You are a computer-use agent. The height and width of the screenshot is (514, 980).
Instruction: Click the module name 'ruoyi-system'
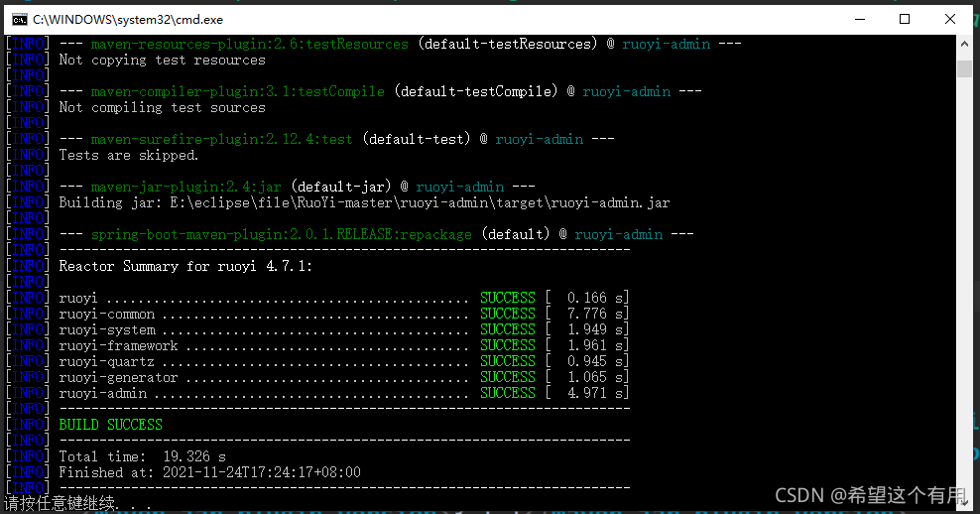click(x=107, y=329)
